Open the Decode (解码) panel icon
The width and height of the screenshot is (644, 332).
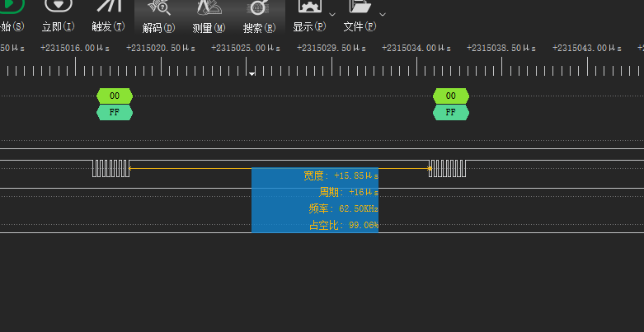point(158,7)
